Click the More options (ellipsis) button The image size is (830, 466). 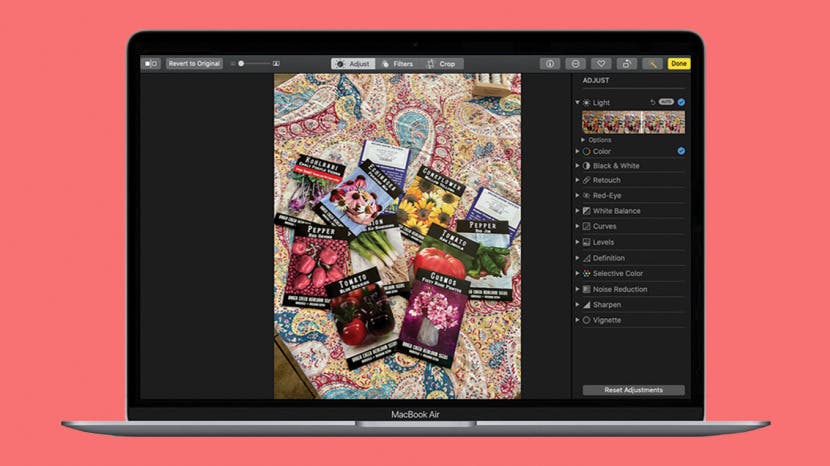(575, 64)
